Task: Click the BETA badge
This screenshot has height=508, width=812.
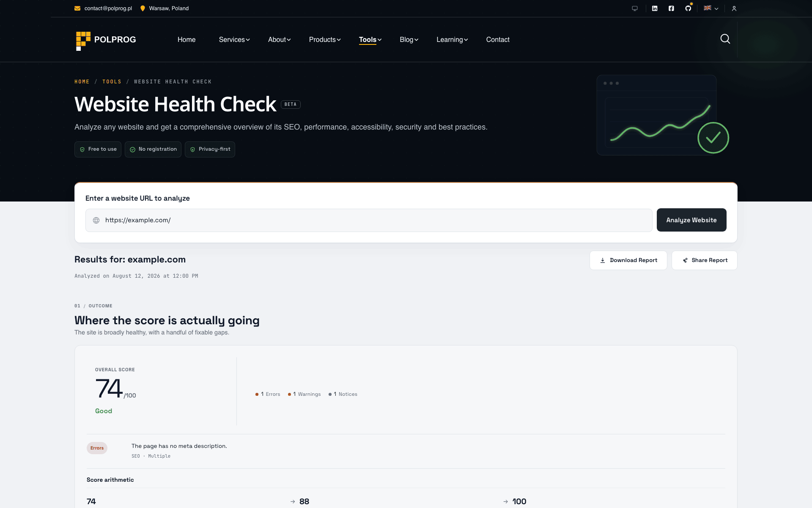Action: pyautogui.click(x=291, y=105)
